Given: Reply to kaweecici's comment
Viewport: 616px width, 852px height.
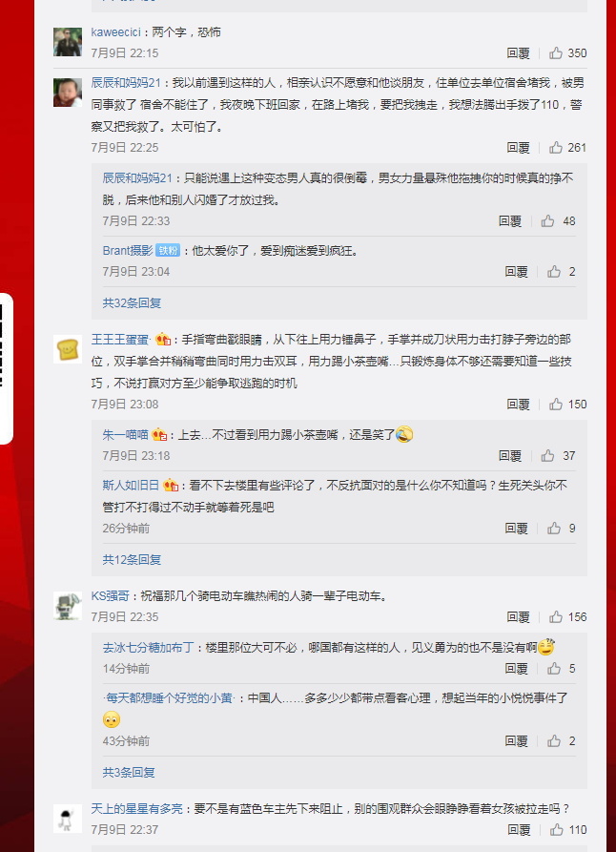Looking at the screenshot, I should click(518, 52).
